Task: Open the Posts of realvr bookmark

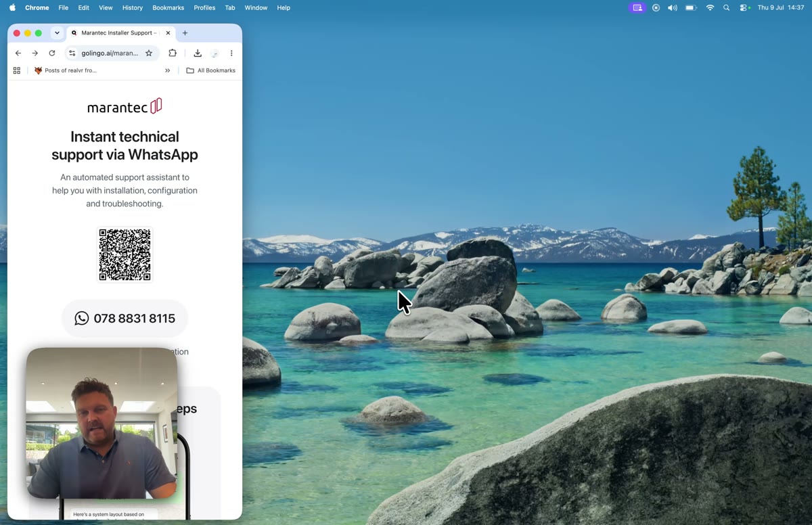Action: pyautogui.click(x=66, y=70)
